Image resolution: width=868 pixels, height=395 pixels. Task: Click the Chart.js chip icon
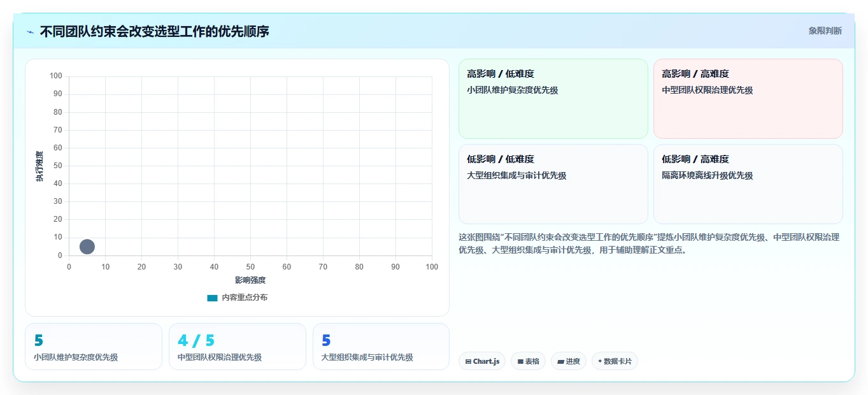tap(469, 361)
